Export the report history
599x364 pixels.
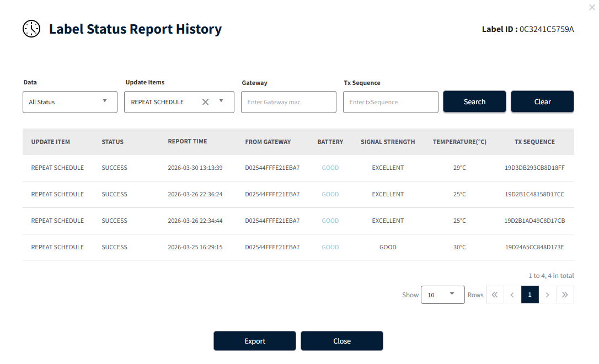coord(255,341)
